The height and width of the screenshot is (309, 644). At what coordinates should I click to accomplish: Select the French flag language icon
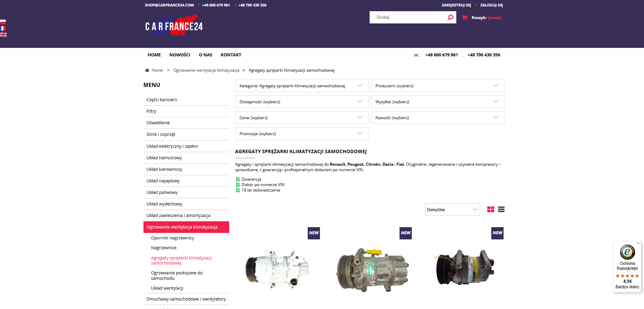(x=3, y=29)
